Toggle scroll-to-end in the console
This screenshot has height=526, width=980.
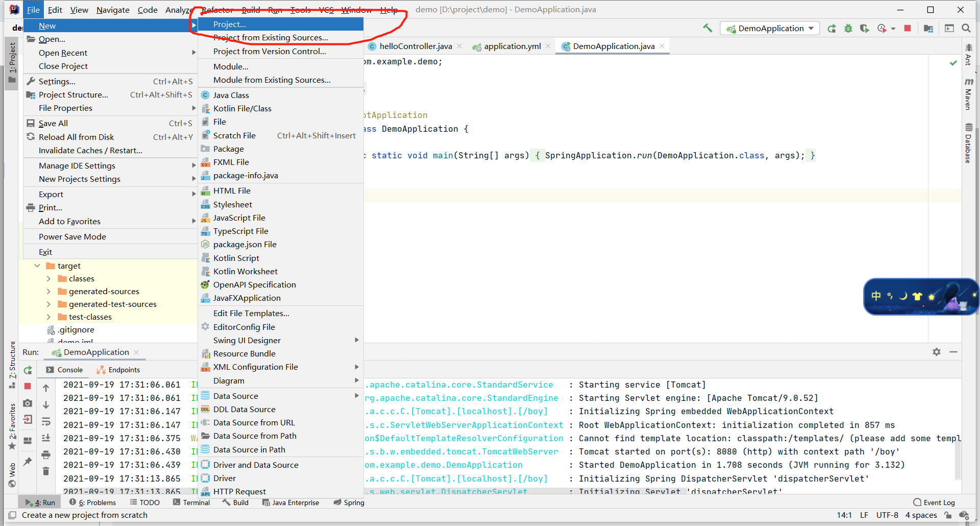tap(46, 438)
